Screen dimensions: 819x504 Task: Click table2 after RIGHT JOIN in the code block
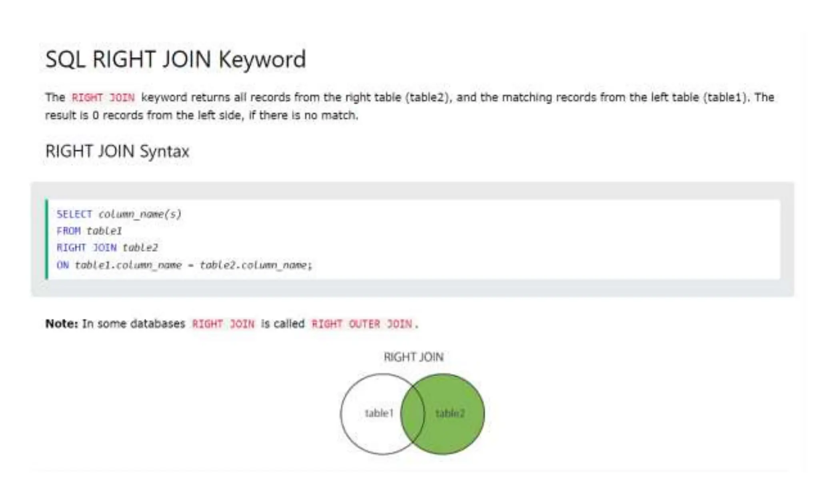[140, 248]
